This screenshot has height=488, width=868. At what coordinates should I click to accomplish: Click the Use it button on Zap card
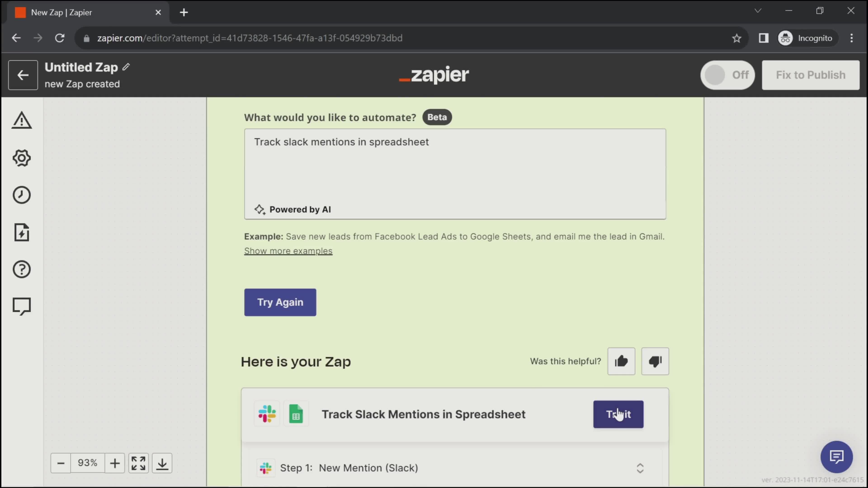tap(619, 414)
